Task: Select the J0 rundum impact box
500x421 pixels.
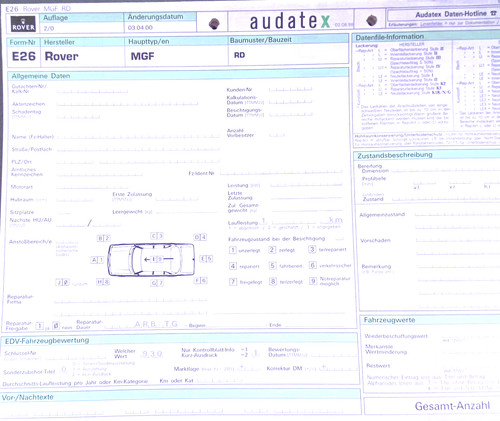Action: pyautogui.click(x=63, y=283)
